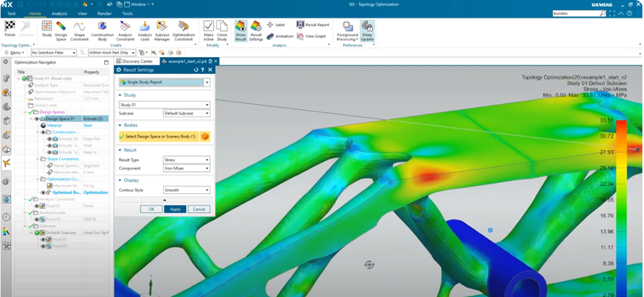Toggle visibility eye of Analysis Constraints Fixed 01
Screen dimensions: 644x297
(37, 206)
